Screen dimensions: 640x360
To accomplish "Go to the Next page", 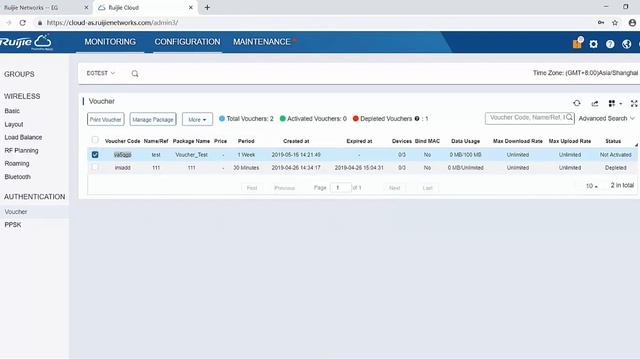I will [394, 188].
